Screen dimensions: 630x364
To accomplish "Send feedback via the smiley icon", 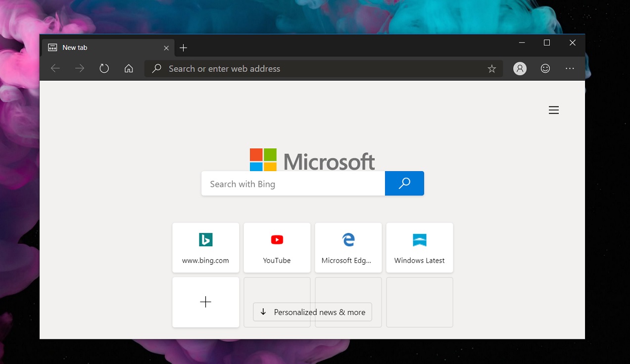I will [x=545, y=68].
